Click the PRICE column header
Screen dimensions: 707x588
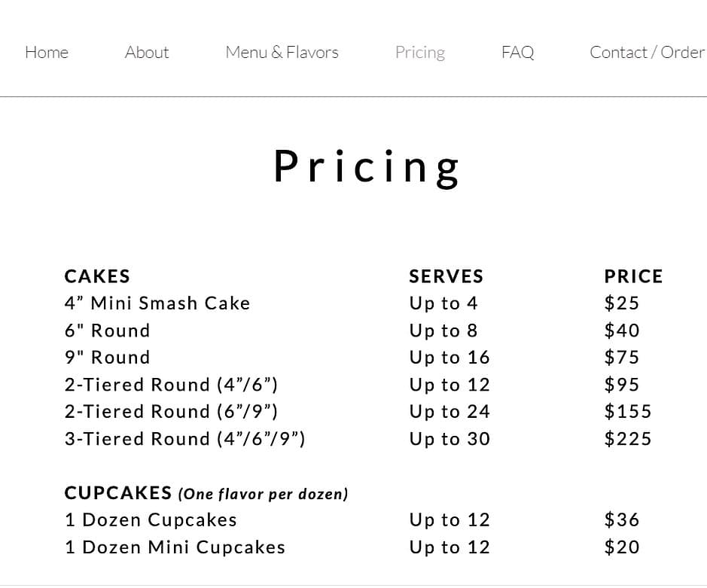tap(632, 276)
